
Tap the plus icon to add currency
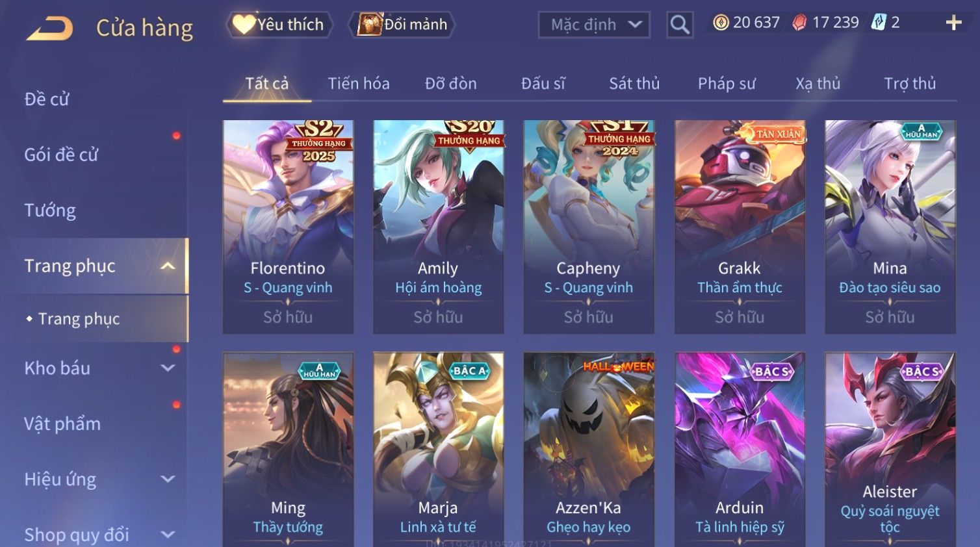[x=953, y=23]
